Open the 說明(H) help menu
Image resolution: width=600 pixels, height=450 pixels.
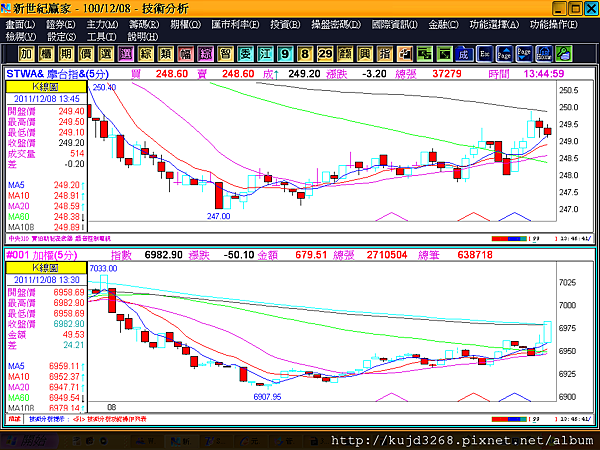coord(143,37)
